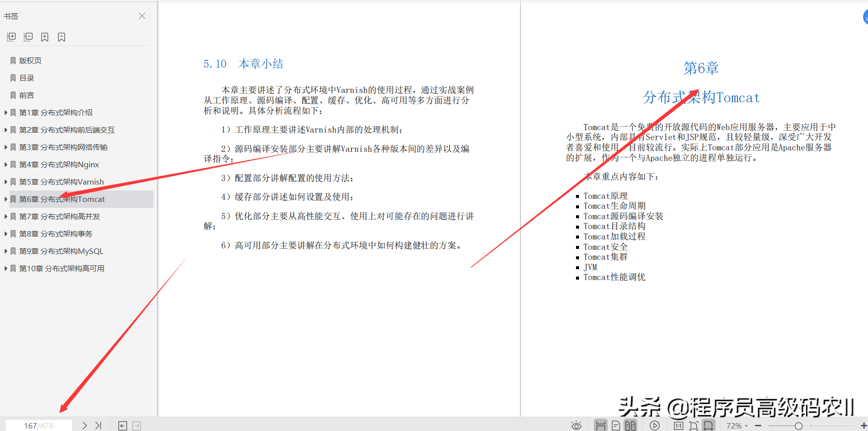Viewport: 868px width, 431px height.
Task: Switch to two-page layout
Action: [630, 426]
